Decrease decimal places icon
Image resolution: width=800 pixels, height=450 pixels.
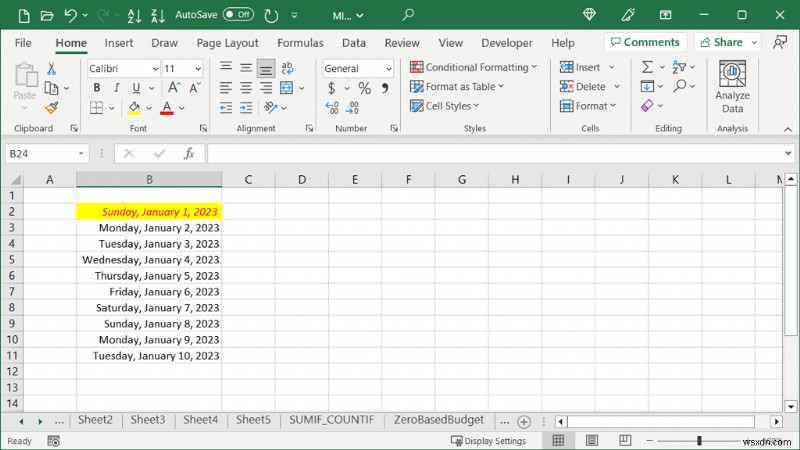[352, 108]
